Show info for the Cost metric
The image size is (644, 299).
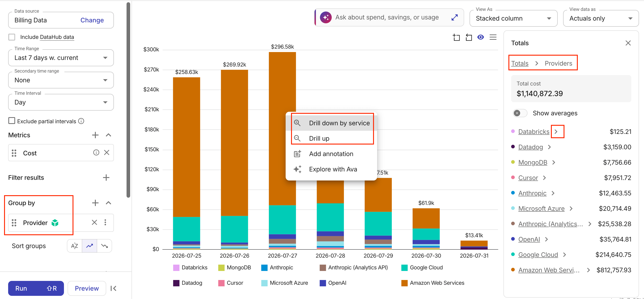click(96, 153)
